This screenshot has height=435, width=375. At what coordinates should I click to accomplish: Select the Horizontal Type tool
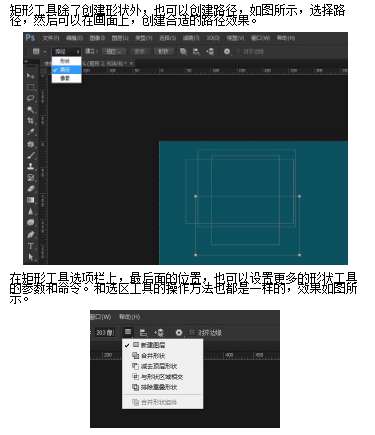(x=31, y=246)
